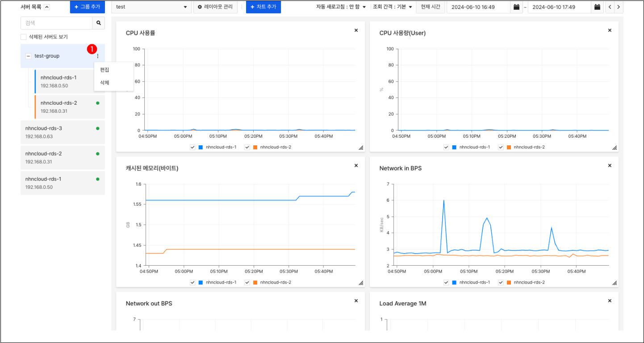Open 조회 간격 dropdown

[x=393, y=7]
